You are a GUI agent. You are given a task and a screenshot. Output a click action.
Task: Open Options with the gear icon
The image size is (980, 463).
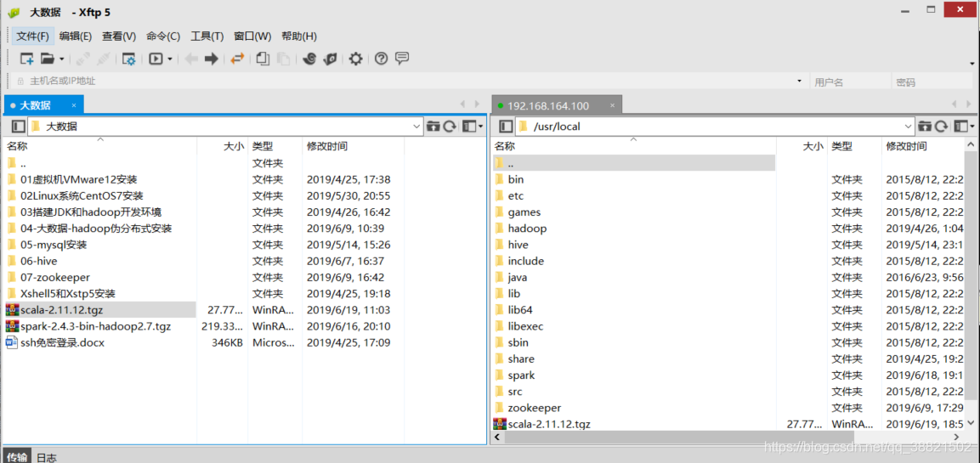coord(355,59)
